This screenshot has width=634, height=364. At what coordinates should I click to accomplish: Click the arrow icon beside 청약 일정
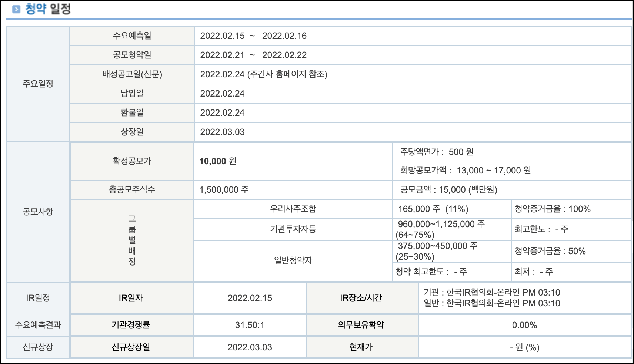pos(16,9)
